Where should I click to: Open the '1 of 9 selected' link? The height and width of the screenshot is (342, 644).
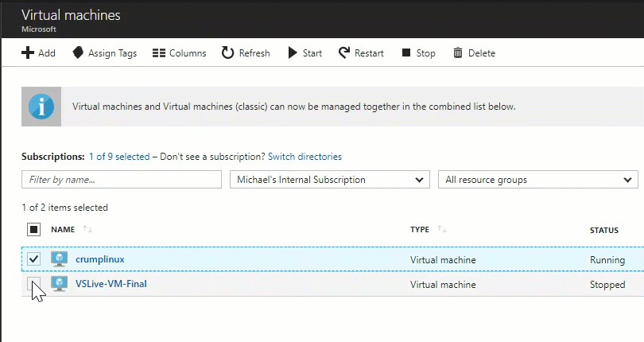click(119, 157)
